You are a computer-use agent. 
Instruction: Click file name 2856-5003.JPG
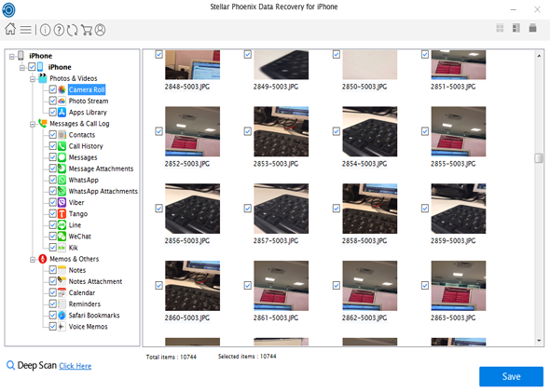187,241
